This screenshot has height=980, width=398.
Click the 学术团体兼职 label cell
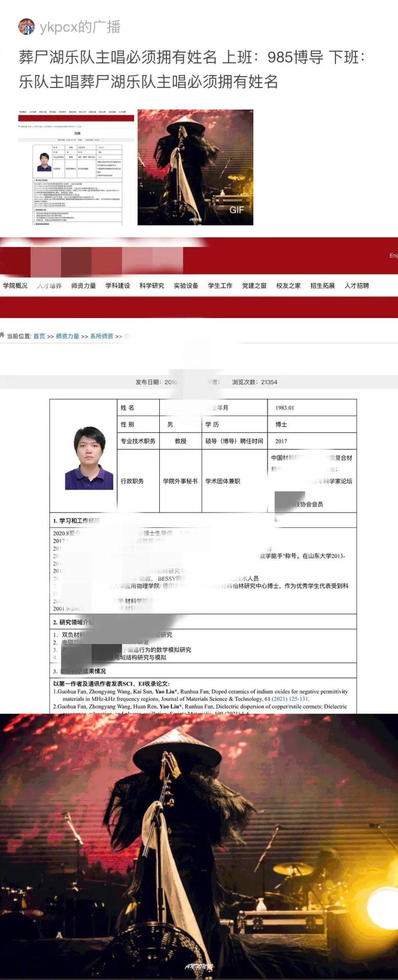(234, 481)
